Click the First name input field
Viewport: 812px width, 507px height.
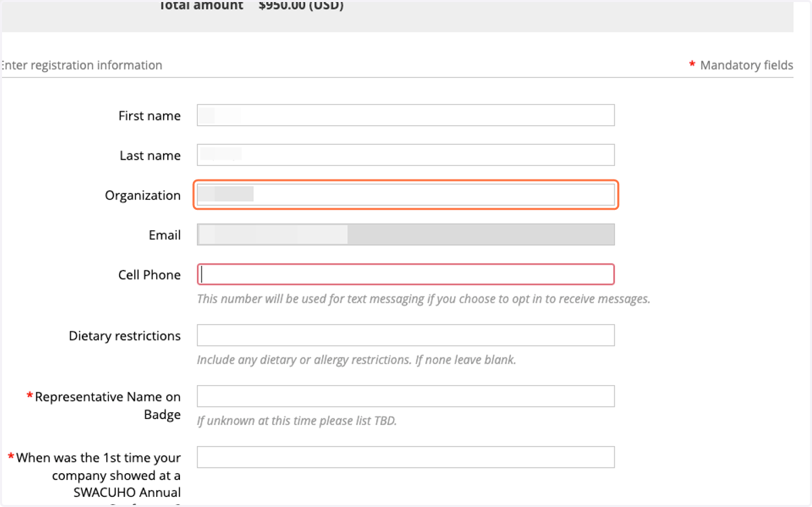(x=405, y=115)
